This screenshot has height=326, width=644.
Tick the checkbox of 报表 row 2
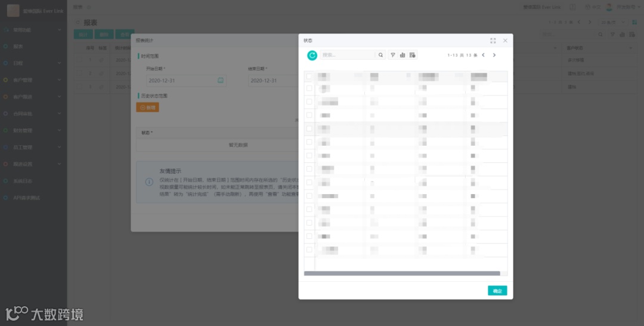(x=79, y=73)
